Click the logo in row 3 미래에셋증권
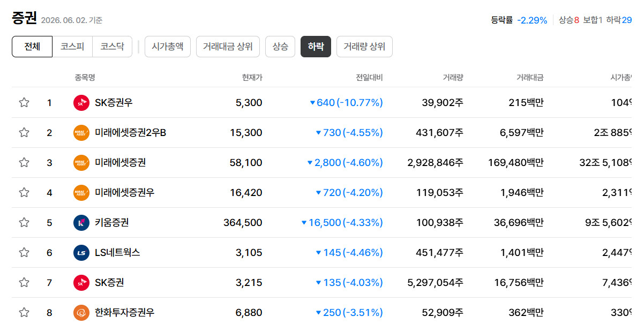644x324 pixels. 81,162
